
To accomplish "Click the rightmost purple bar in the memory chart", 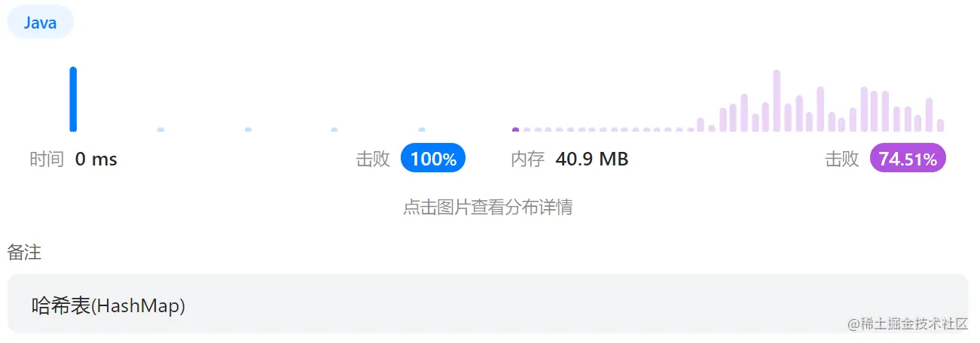I will (x=940, y=126).
